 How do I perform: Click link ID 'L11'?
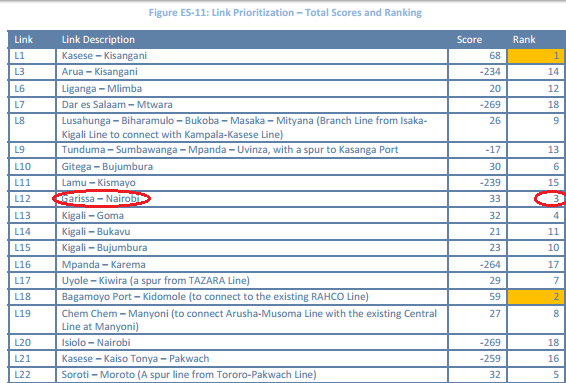click(22, 183)
